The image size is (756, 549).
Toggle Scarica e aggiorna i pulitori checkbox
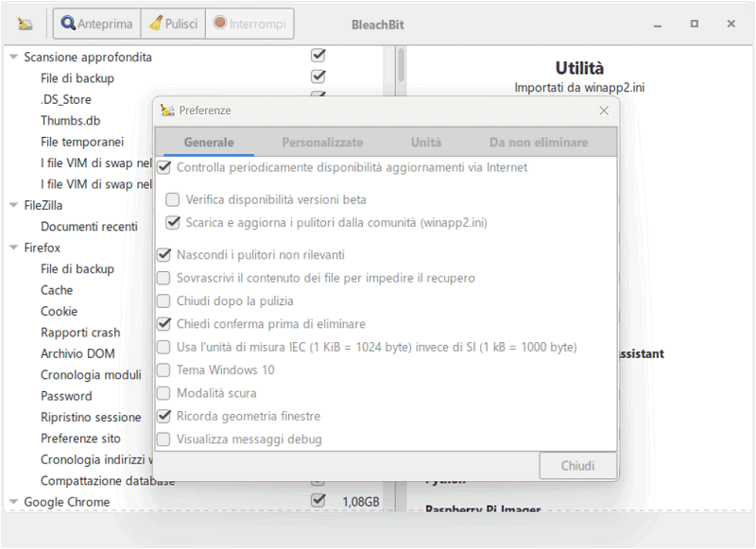(172, 223)
